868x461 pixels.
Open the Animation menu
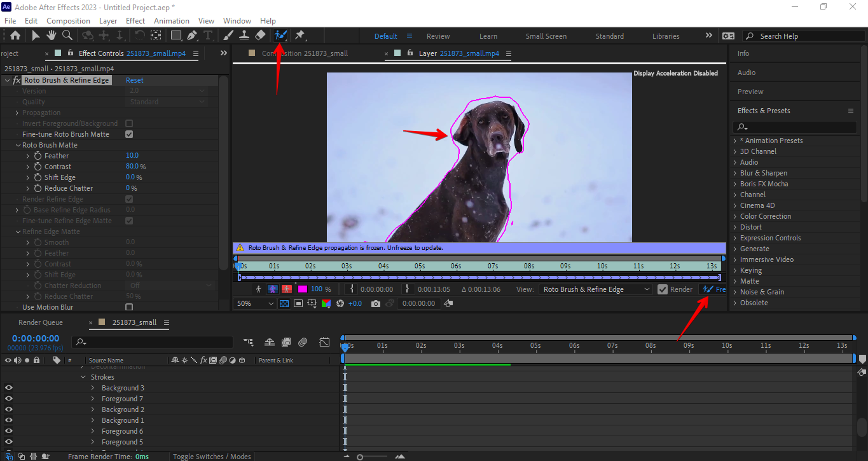(171, 20)
